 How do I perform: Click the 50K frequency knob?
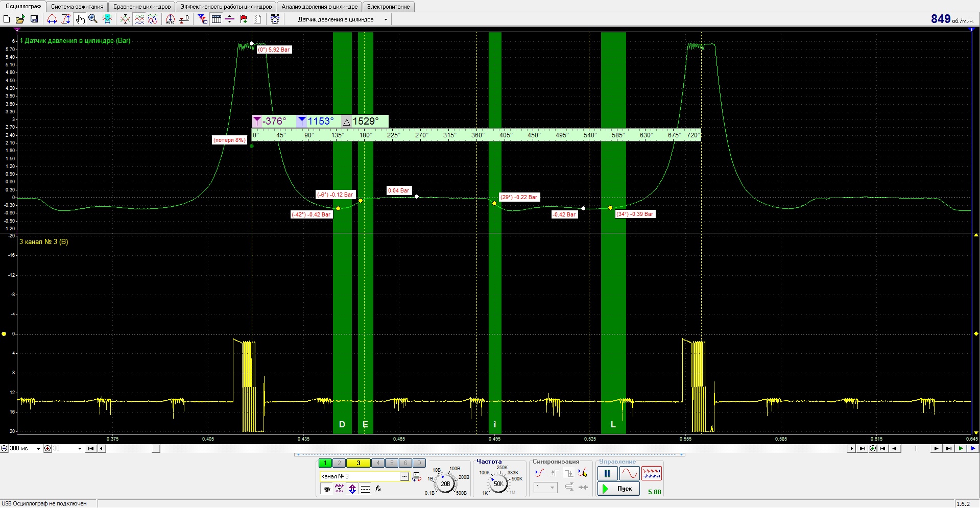click(498, 483)
